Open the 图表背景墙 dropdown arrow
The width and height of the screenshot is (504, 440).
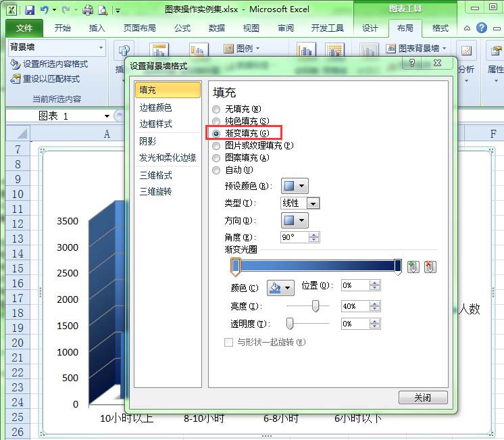click(445, 49)
